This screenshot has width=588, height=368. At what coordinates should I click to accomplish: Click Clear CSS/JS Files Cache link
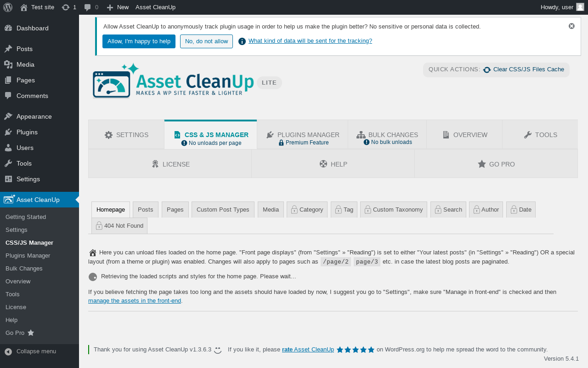click(x=529, y=69)
